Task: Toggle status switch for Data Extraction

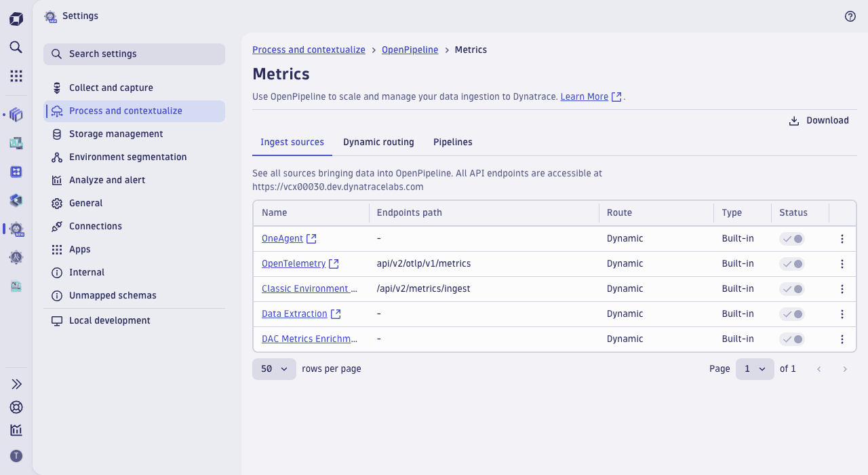Action: click(792, 314)
